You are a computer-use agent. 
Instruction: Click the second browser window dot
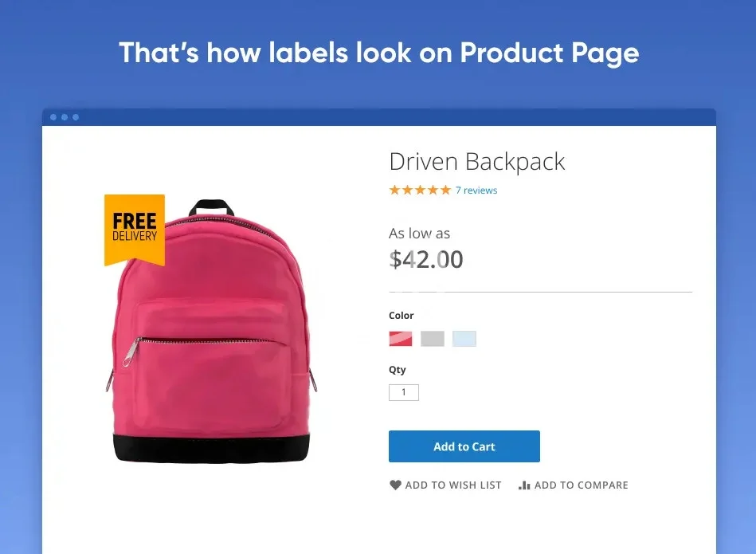tap(65, 117)
